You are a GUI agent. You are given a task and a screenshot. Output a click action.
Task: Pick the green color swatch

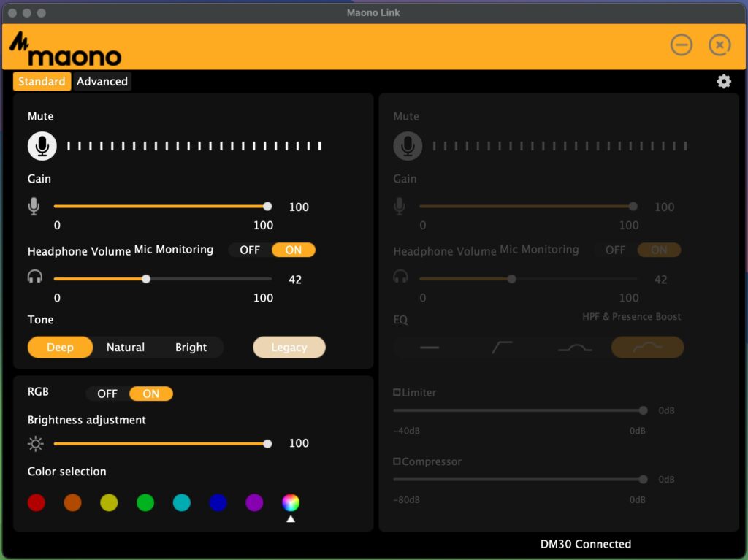[x=145, y=502]
